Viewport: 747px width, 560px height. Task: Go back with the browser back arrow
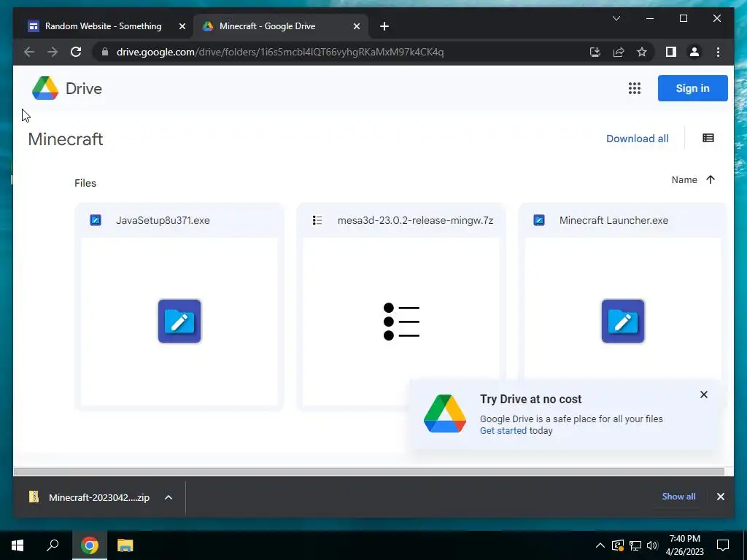(29, 52)
